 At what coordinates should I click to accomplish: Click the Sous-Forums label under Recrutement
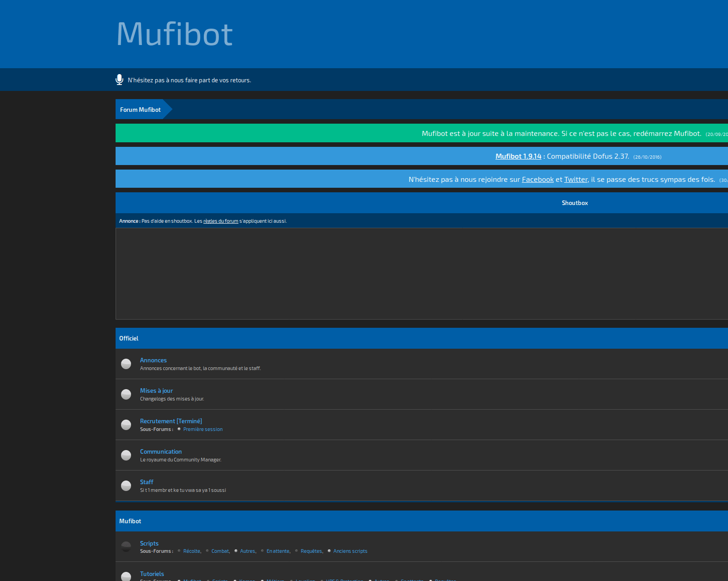point(157,429)
